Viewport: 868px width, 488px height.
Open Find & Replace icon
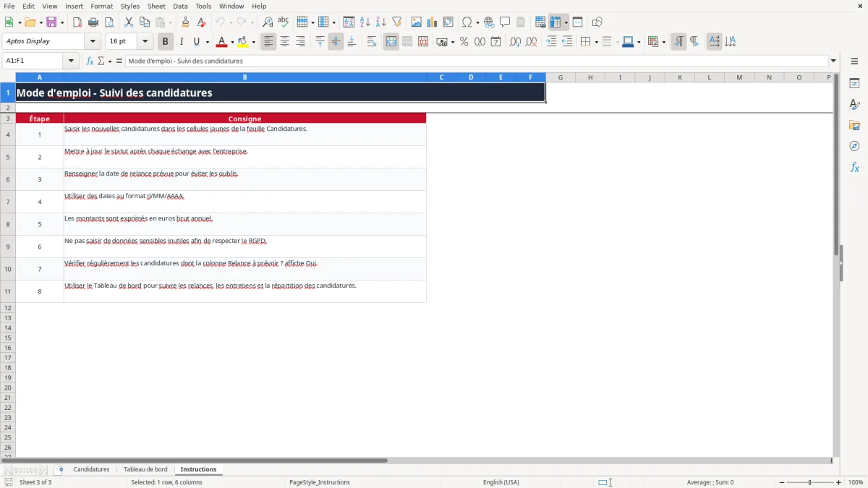click(268, 22)
